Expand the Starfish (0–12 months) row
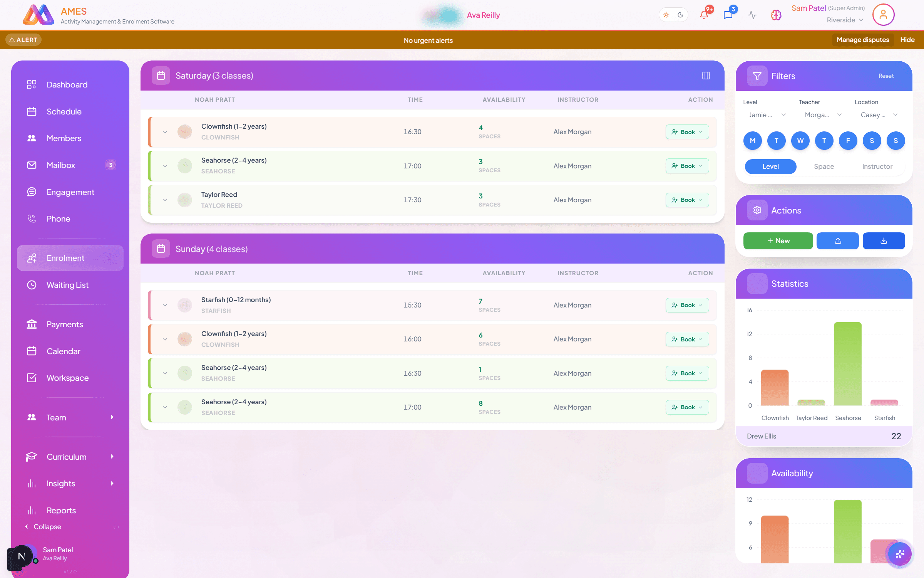Screen dimensions: 924x578 point(165,305)
